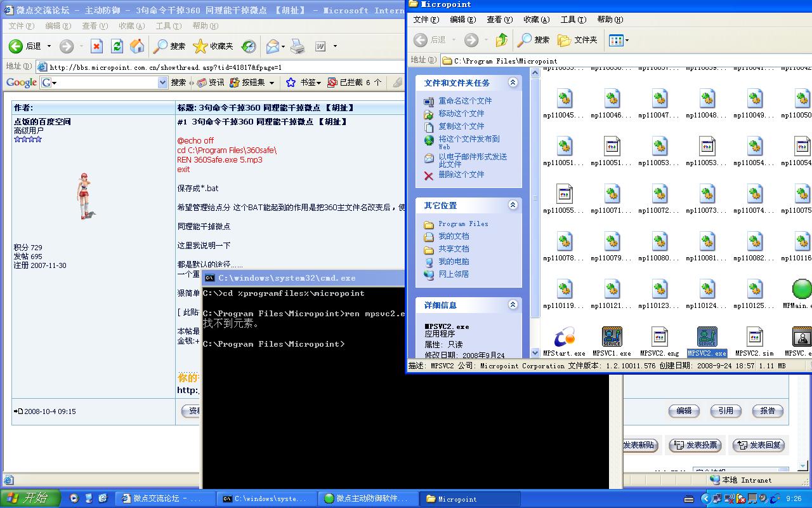Open 工具(T) menu in Internet Explorer
This screenshot has height=508, width=812.
click(x=169, y=26)
